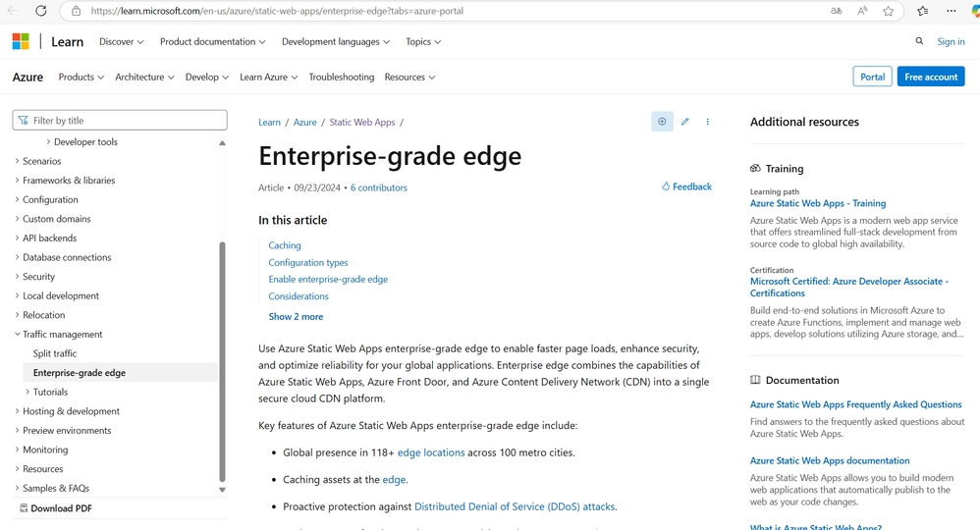
Task: Click the browser refresh icon
Action: pos(40,11)
